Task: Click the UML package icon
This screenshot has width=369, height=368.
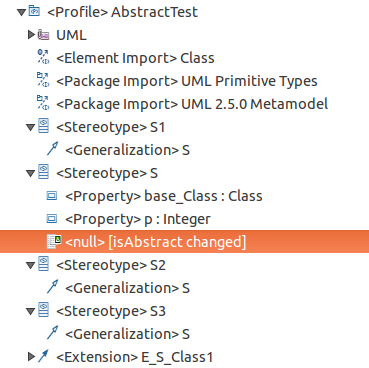Action: 44,35
